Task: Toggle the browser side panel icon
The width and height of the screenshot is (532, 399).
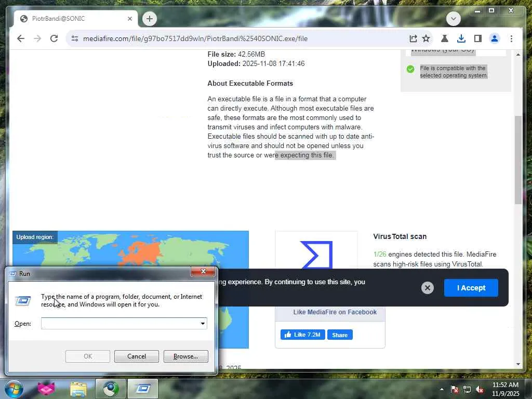Action: (x=478, y=38)
